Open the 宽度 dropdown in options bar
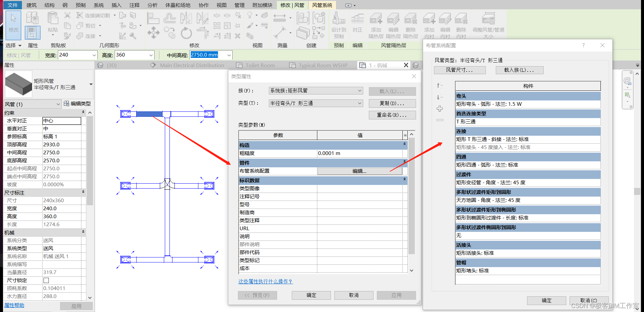This screenshot has height=312, width=644. coord(94,55)
